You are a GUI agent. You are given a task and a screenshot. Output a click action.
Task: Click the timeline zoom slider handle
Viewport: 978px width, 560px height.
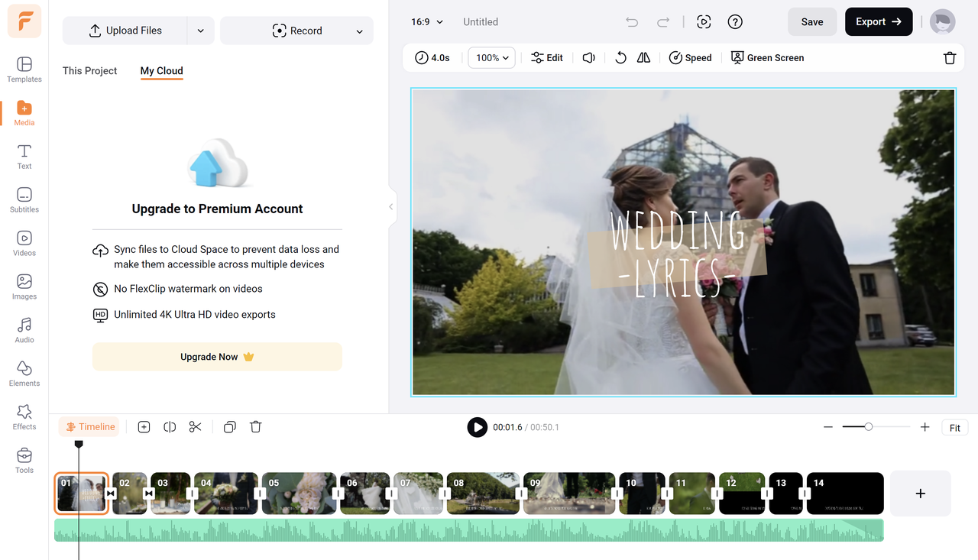pyautogui.click(x=869, y=427)
